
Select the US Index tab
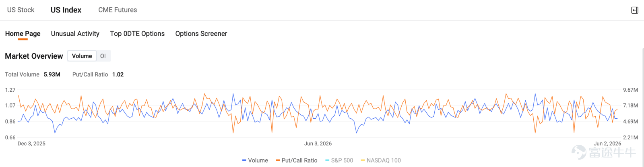point(66,10)
